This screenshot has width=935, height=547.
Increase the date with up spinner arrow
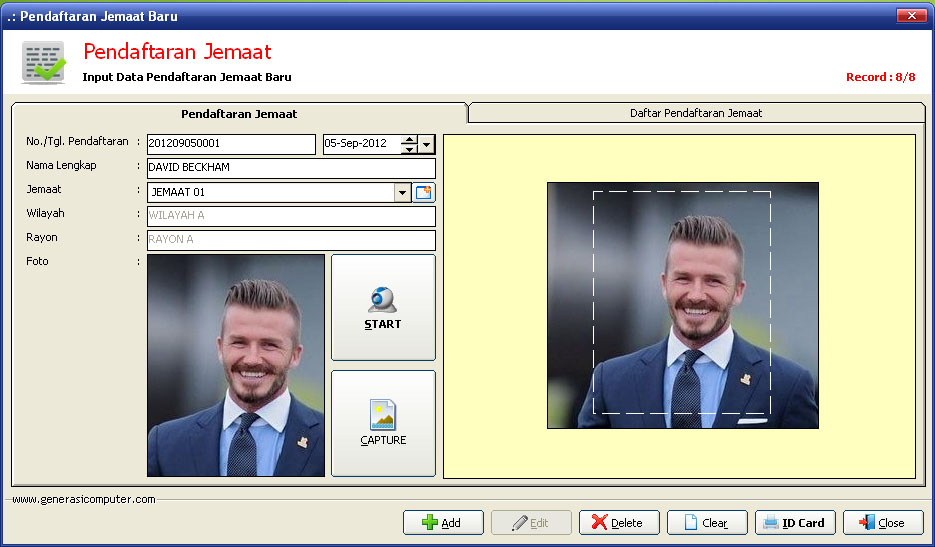409,140
